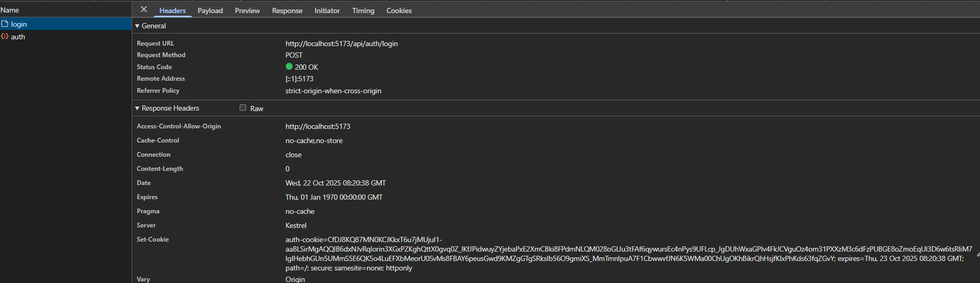
Task: Click the Connection value close
Action: (x=293, y=155)
